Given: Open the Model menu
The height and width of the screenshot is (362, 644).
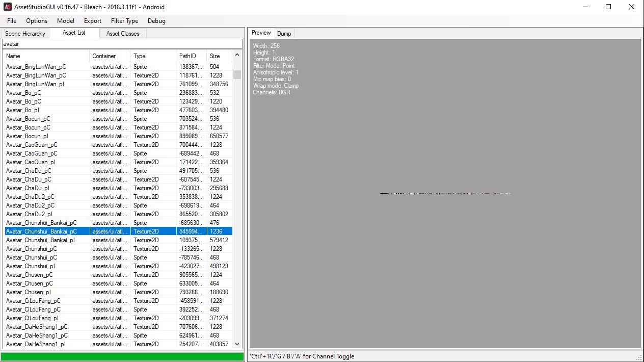Looking at the screenshot, I should click(x=66, y=21).
